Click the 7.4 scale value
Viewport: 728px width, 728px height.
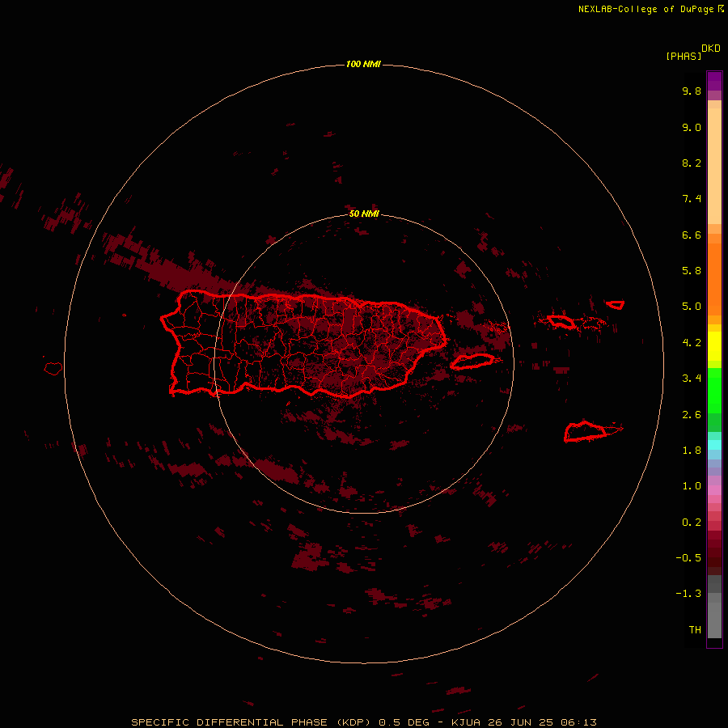point(692,199)
